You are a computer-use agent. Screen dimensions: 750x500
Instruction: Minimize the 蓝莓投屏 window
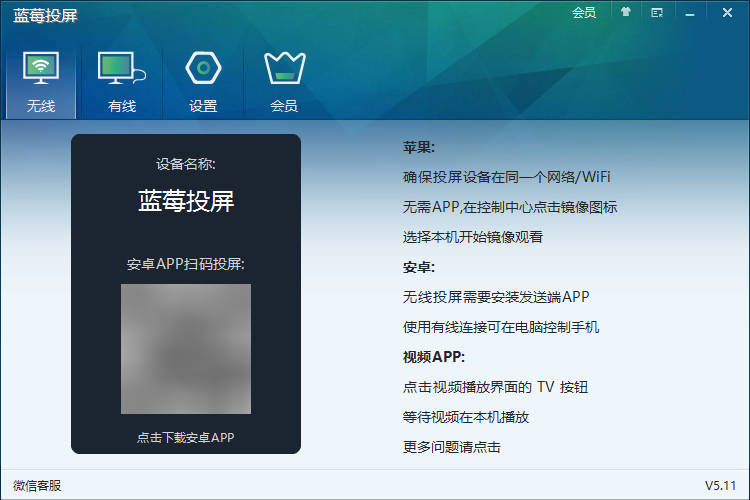pyautogui.click(x=690, y=13)
